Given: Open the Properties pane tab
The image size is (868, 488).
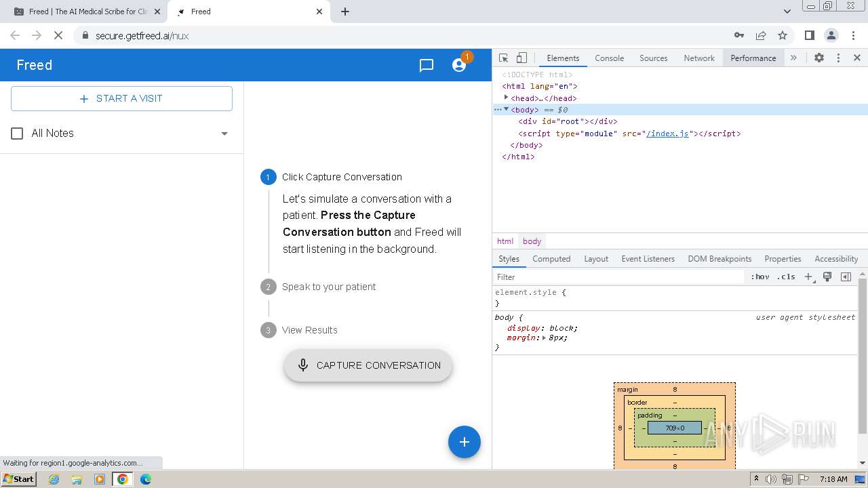Looking at the screenshot, I should click(x=783, y=259).
